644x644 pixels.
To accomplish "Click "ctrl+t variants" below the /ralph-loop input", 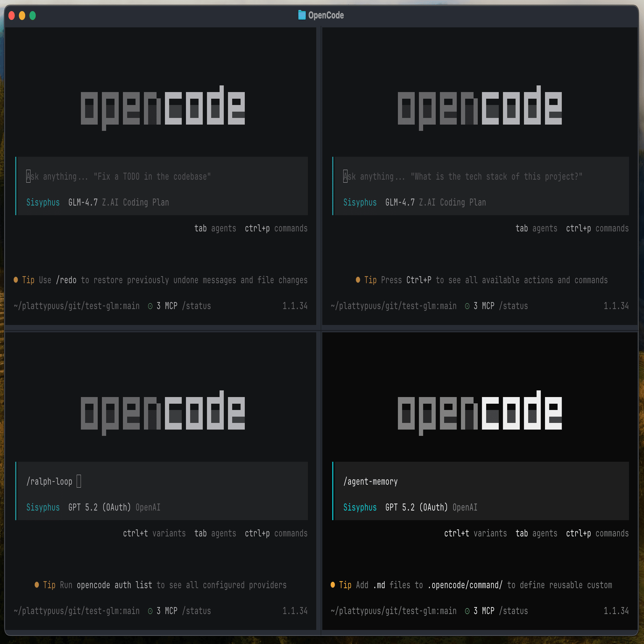I will click(x=155, y=533).
